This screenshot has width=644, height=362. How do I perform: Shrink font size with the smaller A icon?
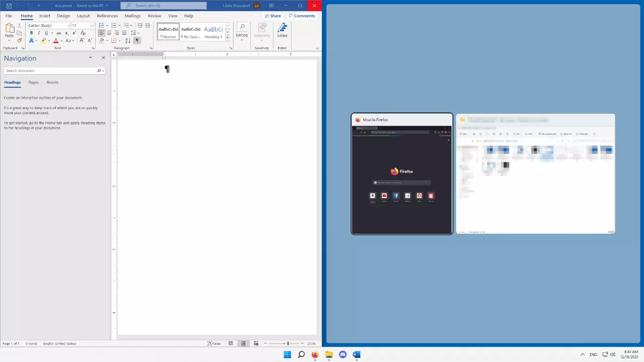[90, 40]
